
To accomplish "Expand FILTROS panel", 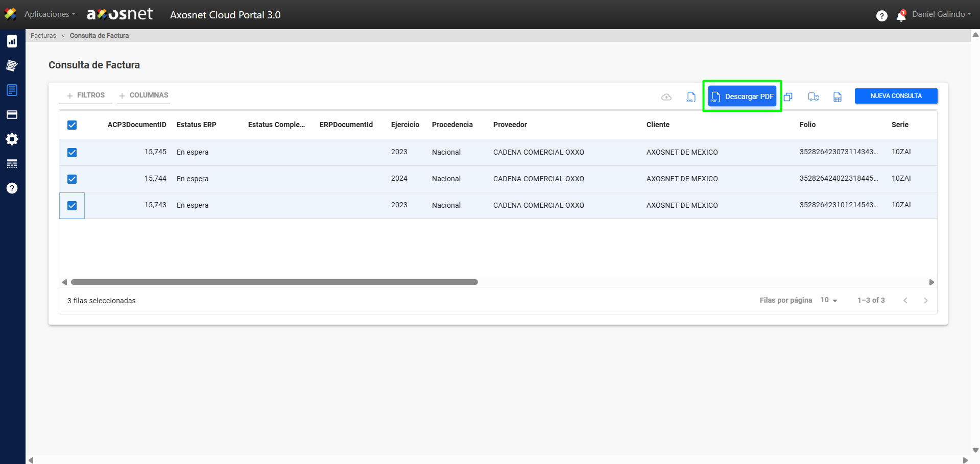I will [x=85, y=95].
